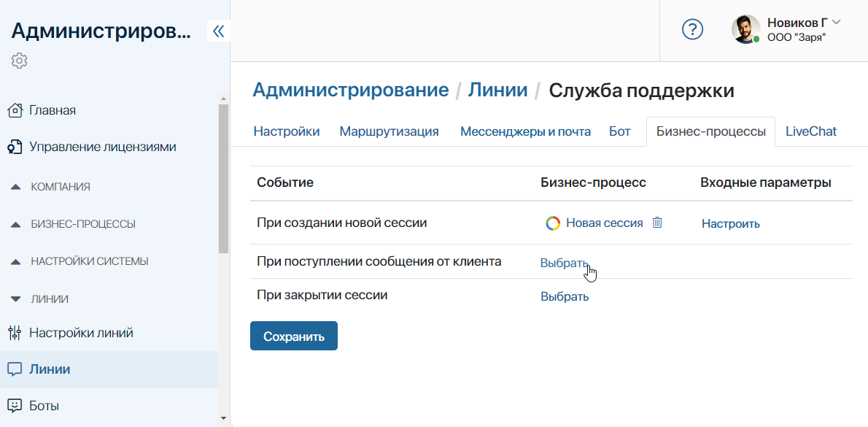Click the help question mark icon
The width and height of the screenshot is (868, 427).
click(x=691, y=29)
